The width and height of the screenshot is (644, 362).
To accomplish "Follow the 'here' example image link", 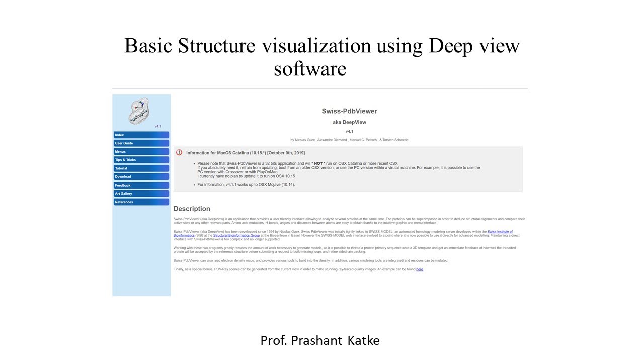I will point(420,269).
